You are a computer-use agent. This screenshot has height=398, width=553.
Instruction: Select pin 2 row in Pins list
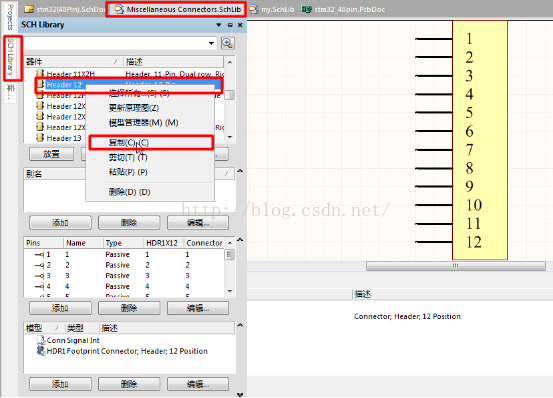[x=124, y=265]
